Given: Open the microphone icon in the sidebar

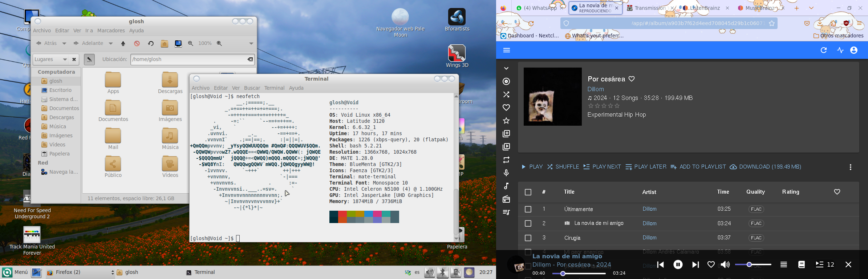Looking at the screenshot, I should pos(506,173).
